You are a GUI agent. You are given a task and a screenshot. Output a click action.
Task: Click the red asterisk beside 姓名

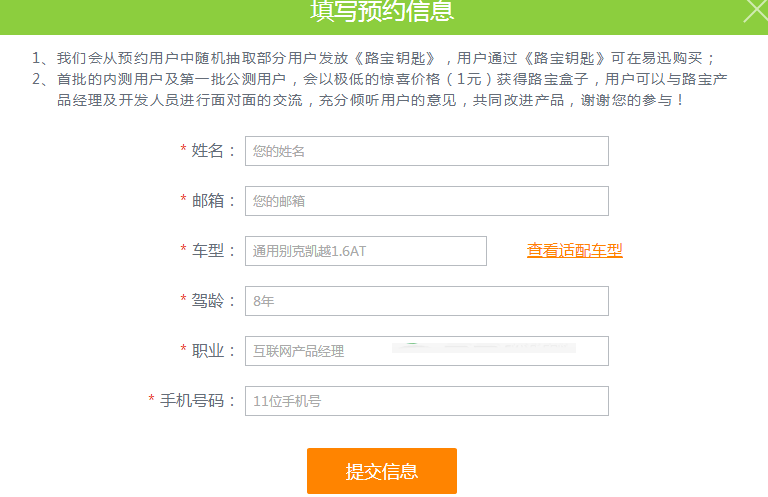pos(183,150)
